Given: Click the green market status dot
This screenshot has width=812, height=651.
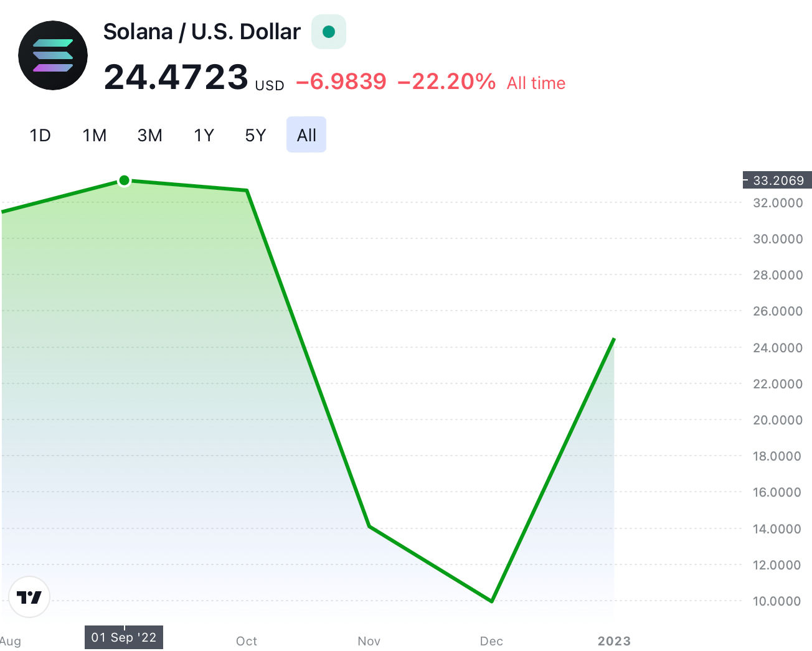Looking at the screenshot, I should [x=329, y=32].
